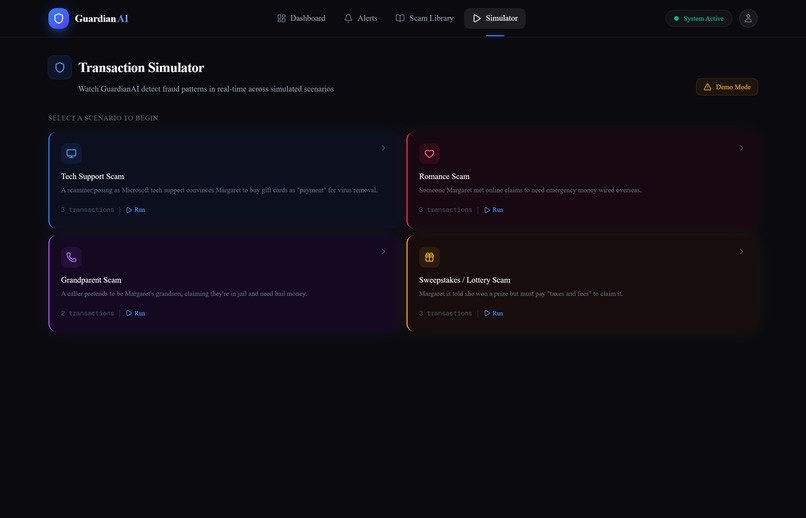Click the GuardianAI brand name

tap(101, 18)
